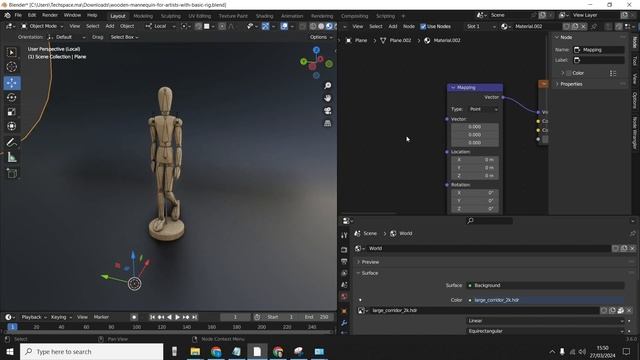Open the Modifiers wrench tab
The height and width of the screenshot is (360, 640).
[x=344, y=323]
